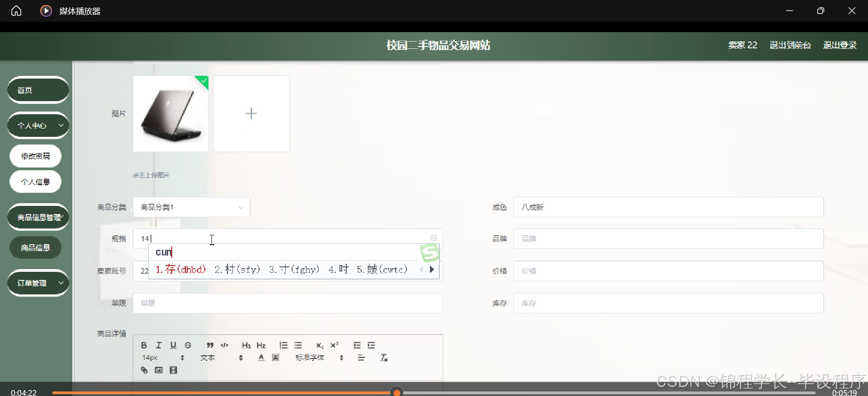Click the 价格 input field

(x=669, y=271)
